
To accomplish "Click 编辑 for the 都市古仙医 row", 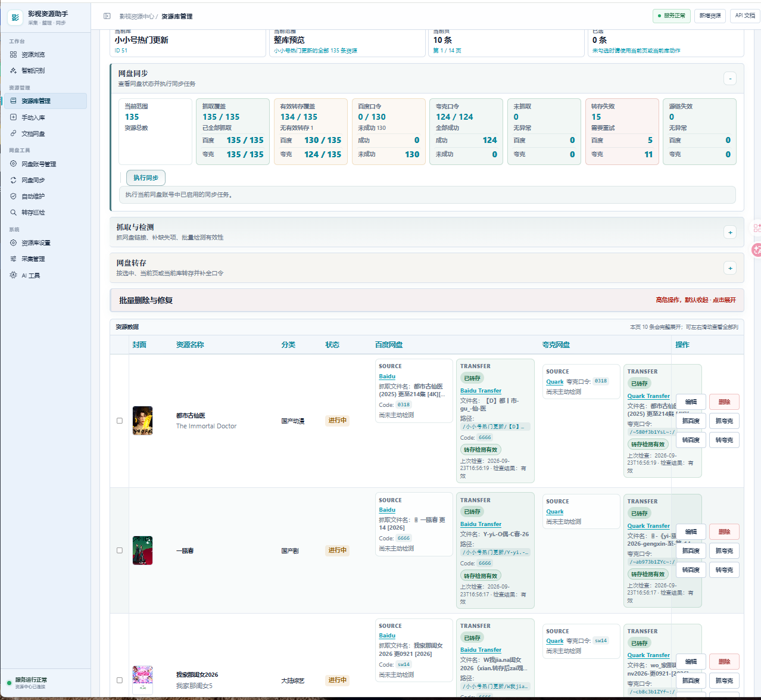I will (x=691, y=402).
